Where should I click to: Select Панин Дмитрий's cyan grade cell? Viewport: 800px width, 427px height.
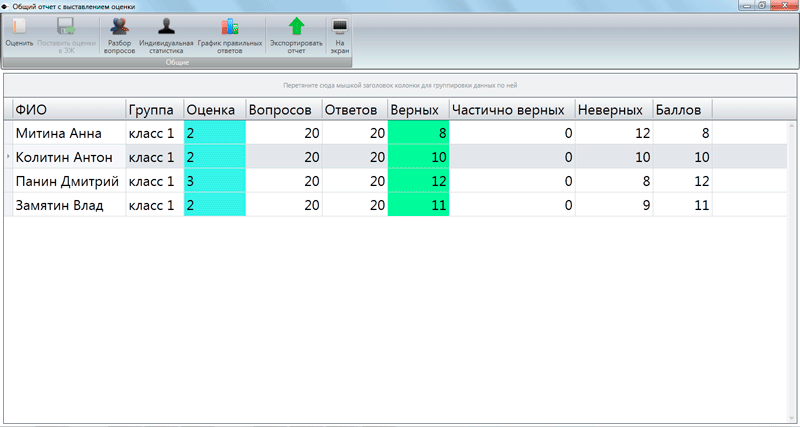214,181
